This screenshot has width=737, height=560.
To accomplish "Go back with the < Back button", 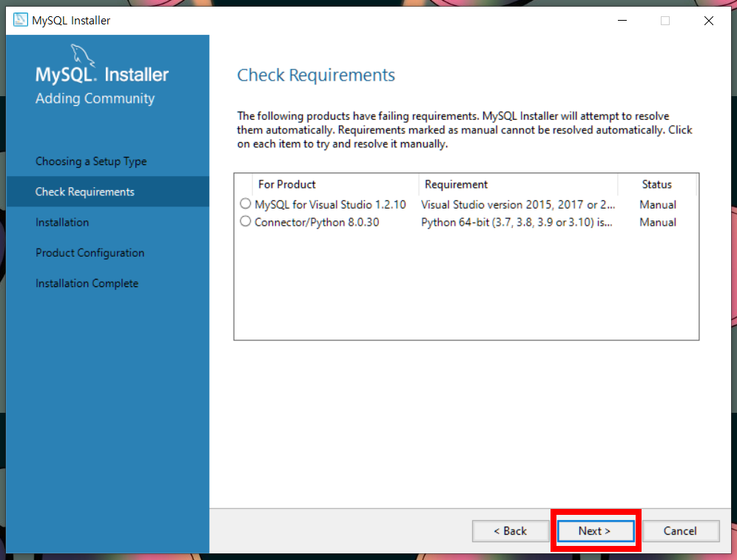I will pos(511,531).
